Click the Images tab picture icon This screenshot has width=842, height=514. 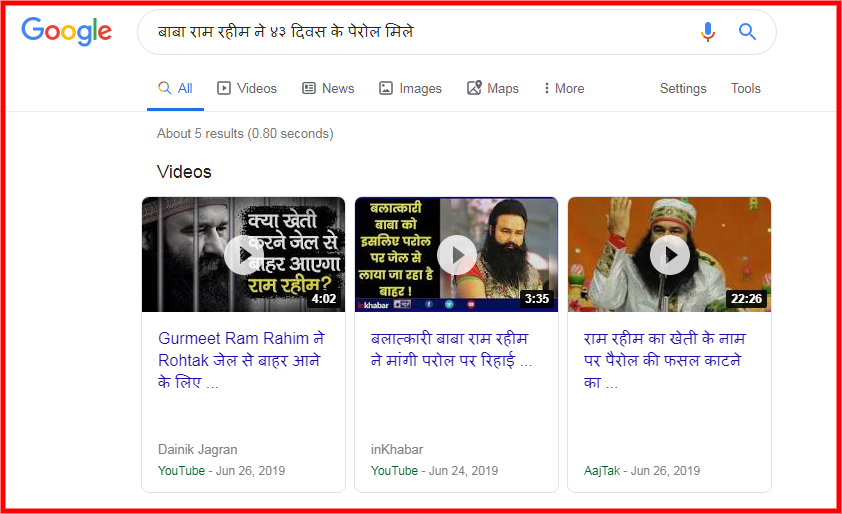[386, 88]
